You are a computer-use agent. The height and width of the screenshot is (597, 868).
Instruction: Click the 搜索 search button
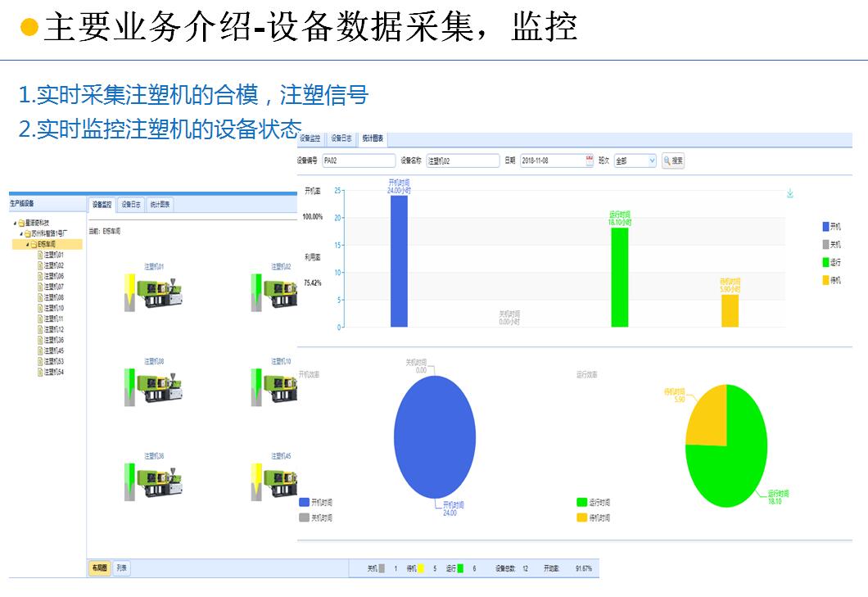pyautogui.click(x=673, y=161)
